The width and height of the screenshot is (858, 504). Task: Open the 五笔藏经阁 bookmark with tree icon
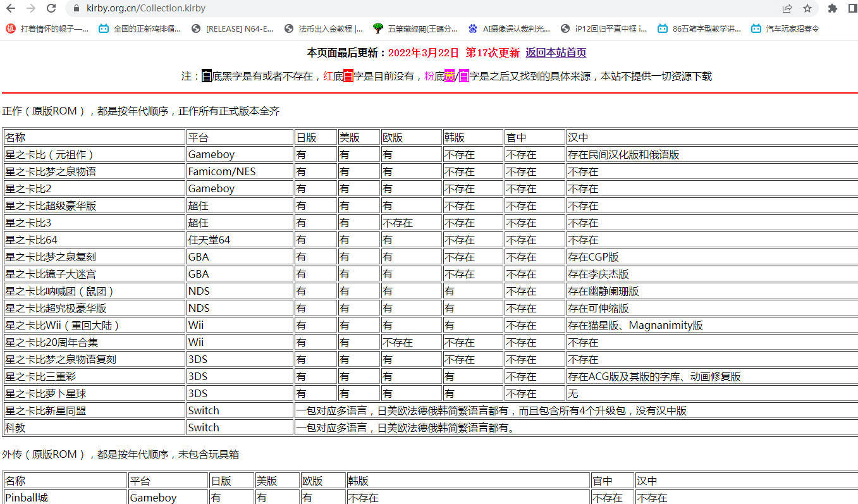pyautogui.click(x=415, y=28)
